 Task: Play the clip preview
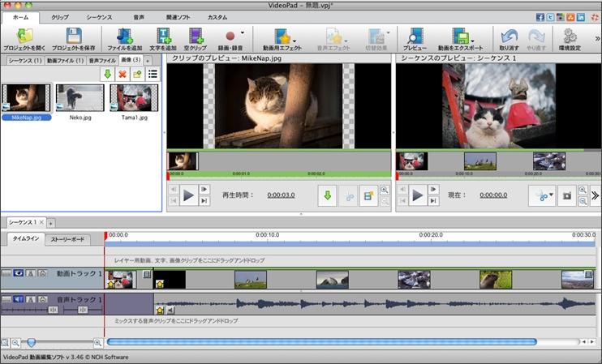coord(188,195)
